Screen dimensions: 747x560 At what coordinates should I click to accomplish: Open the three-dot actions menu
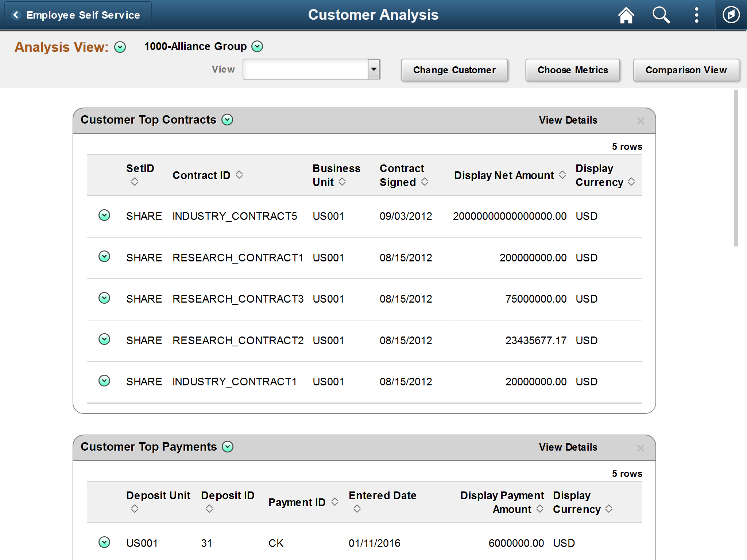(x=696, y=15)
